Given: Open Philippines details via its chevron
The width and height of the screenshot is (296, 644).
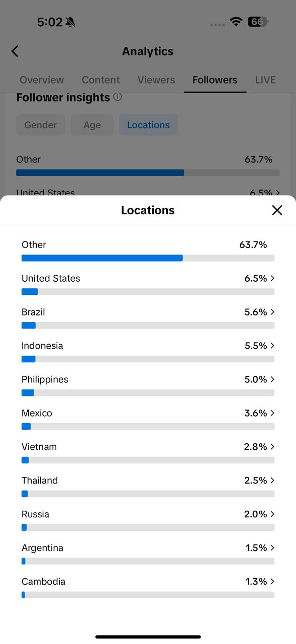Looking at the screenshot, I should (272, 379).
